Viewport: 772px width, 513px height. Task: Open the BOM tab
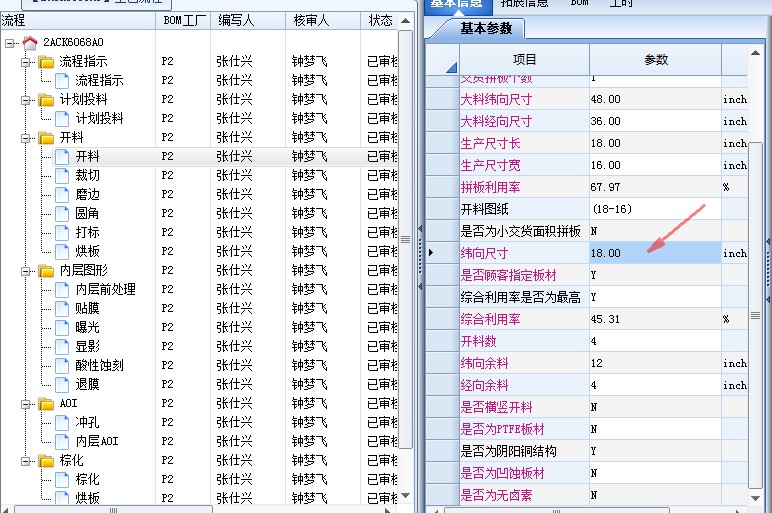pyautogui.click(x=579, y=4)
